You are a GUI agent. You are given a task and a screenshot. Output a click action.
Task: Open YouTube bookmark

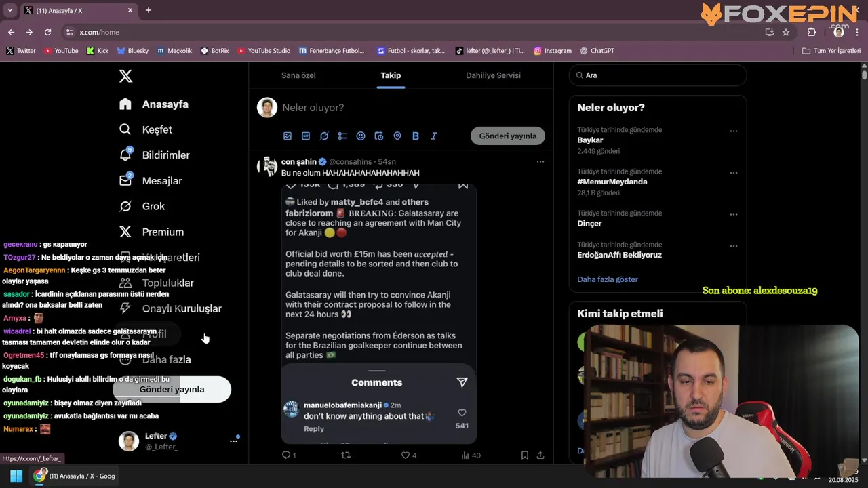(61, 51)
